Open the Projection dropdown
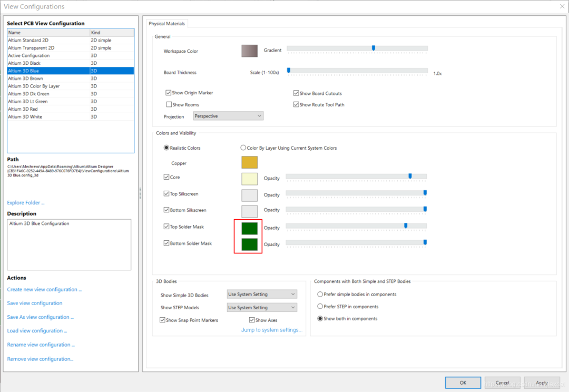 click(x=228, y=116)
